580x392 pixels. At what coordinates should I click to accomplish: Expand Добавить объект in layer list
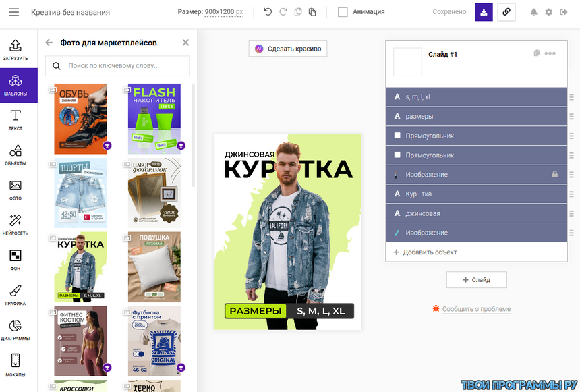(x=430, y=252)
